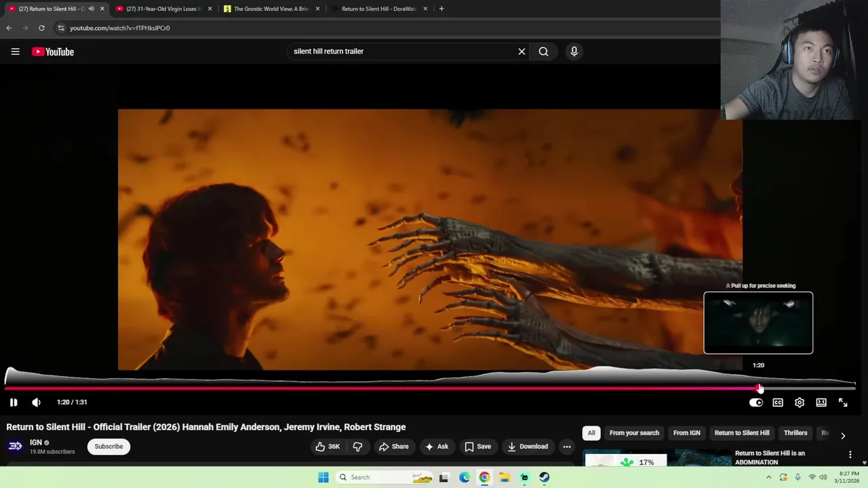
Task: Open 'Return to Silent Hill is an ABOMINATION' video
Action: tap(770, 457)
